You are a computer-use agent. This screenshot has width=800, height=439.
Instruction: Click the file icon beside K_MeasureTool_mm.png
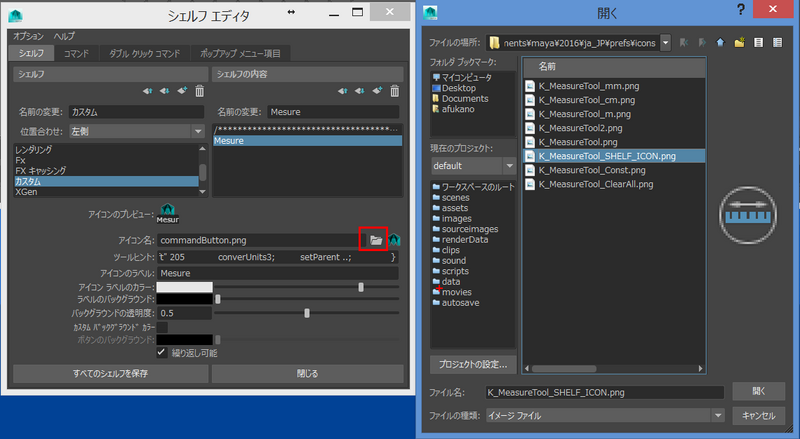(530, 86)
